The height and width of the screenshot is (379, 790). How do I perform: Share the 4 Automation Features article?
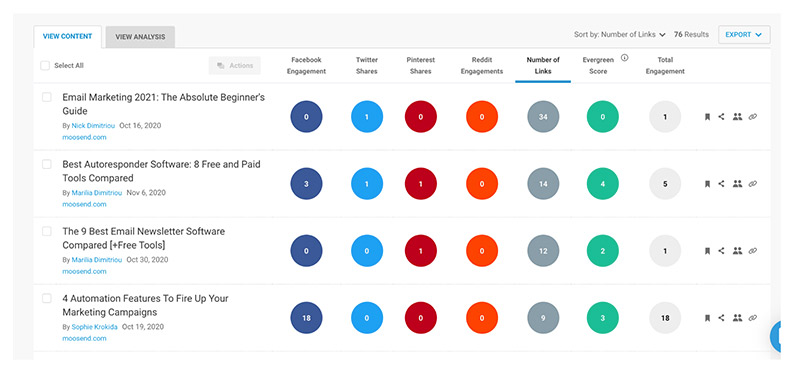point(721,318)
